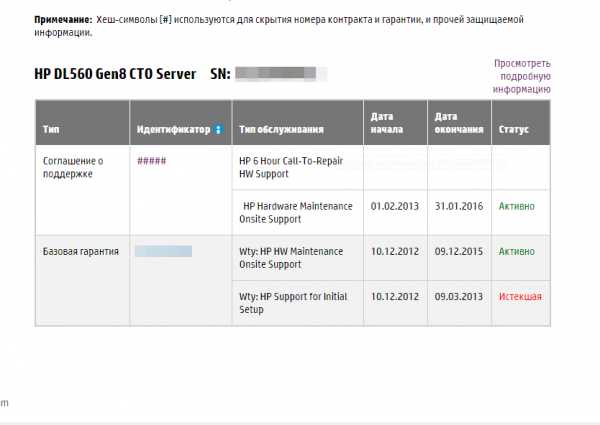The image size is (600, 425).
Task: Click the Примечание note label
Action: [x=63, y=20]
